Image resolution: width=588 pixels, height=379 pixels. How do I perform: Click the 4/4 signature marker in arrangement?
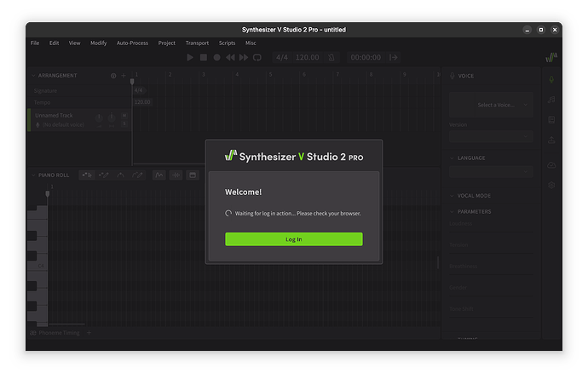point(138,90)
